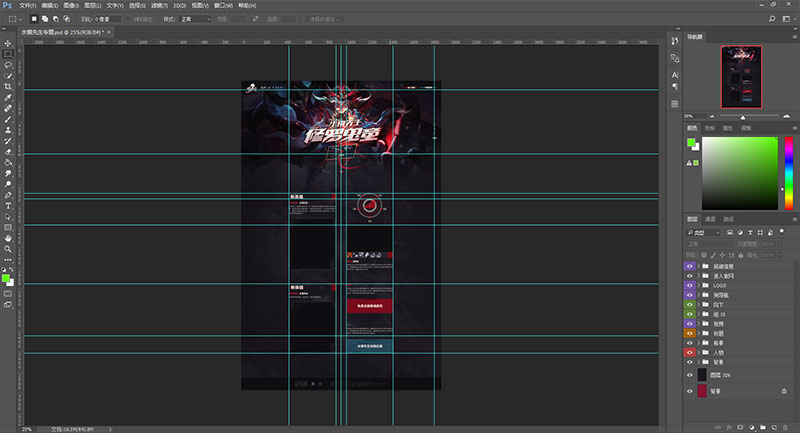Select the Eraser tool
800x433 pixels.
[8, 151]
